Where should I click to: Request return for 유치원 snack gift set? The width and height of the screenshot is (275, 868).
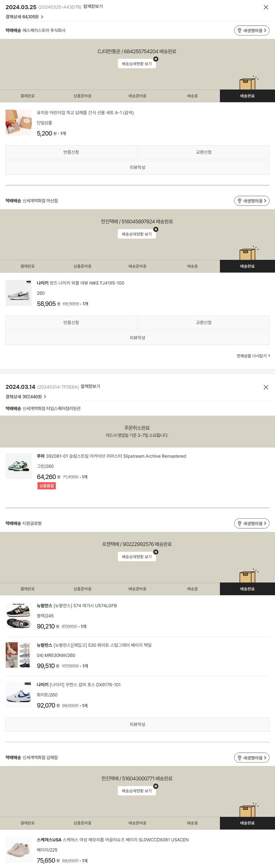pos(71,152)
